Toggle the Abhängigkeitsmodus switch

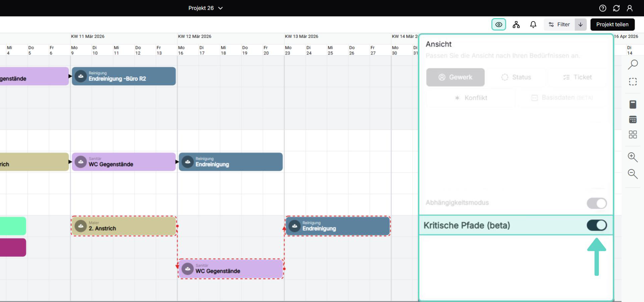point(596,203)
